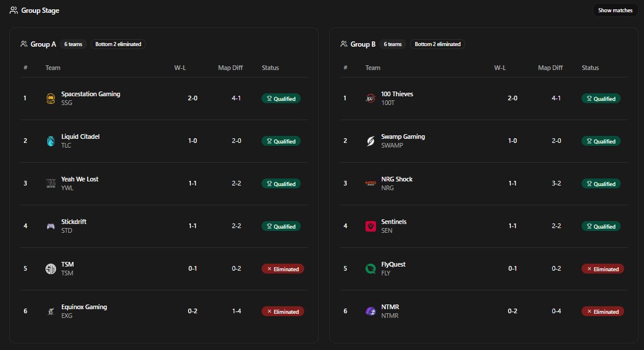Open the Stickdrift team name
This screenshot has height=350, width=644.
[x=74, y=222]
